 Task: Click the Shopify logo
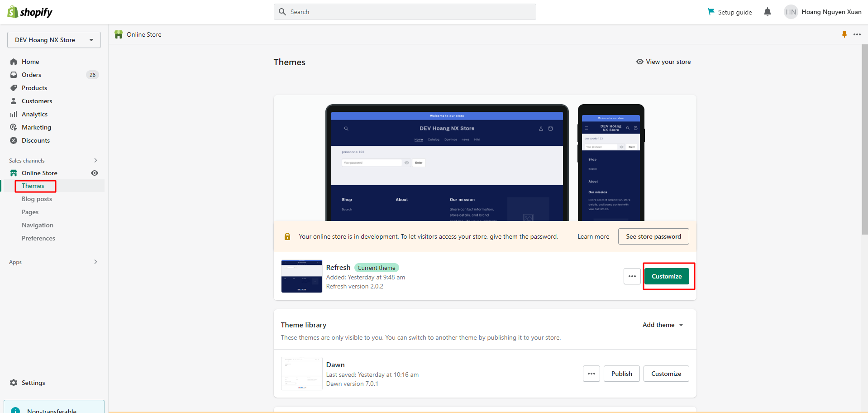pos(30,12)
